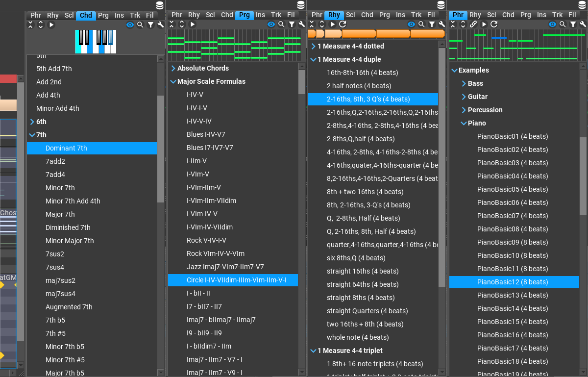Click the search magnifier in the Prg panel
588x377 pixels.
pyautogui.click(x=281, y=24)
